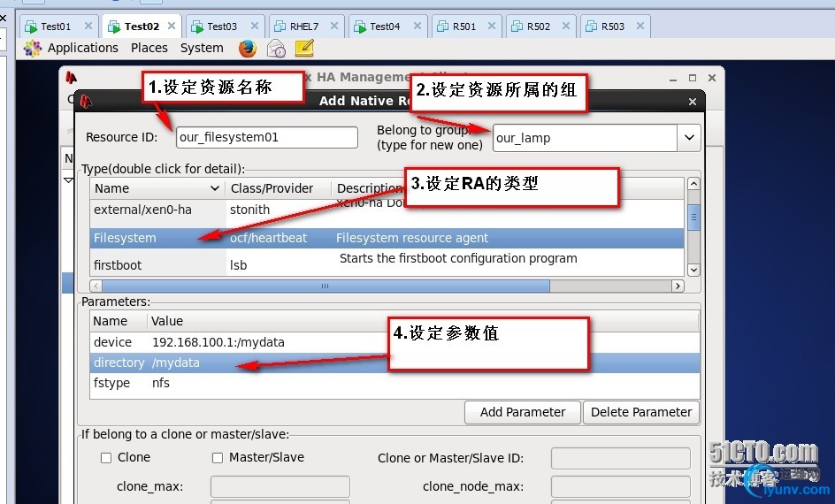
Task: Click the Add Parameter button
Action: (x=523, y=412)
